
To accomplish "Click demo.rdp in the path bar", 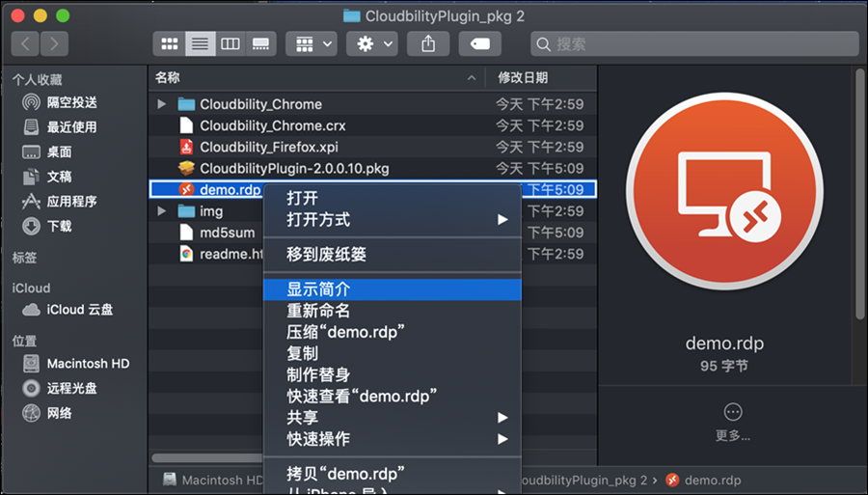I will (703, 481).
